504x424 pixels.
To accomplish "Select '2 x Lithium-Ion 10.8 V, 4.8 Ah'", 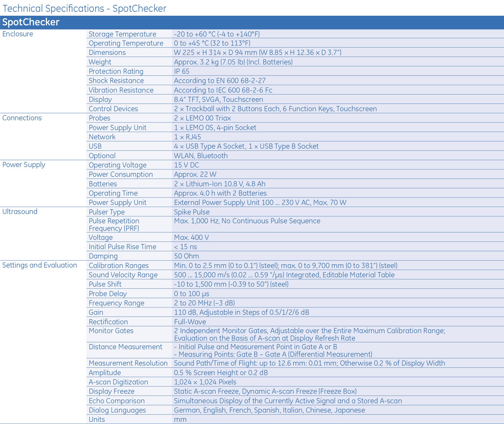I will click(220, 184).
